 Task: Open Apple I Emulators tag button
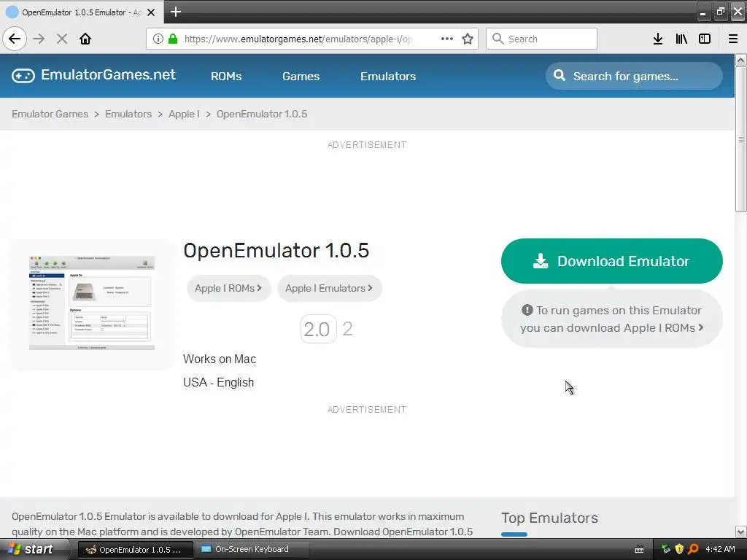(x=329, y=288)
